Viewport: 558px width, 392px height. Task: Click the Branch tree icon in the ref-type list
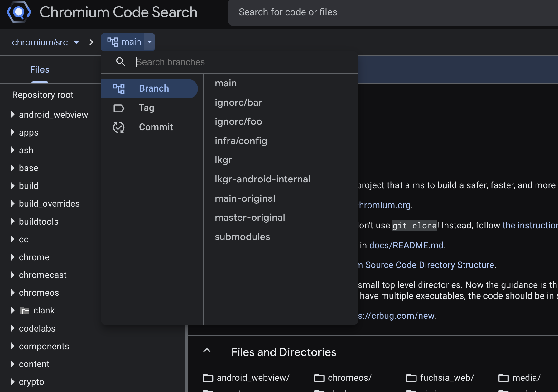119,89
